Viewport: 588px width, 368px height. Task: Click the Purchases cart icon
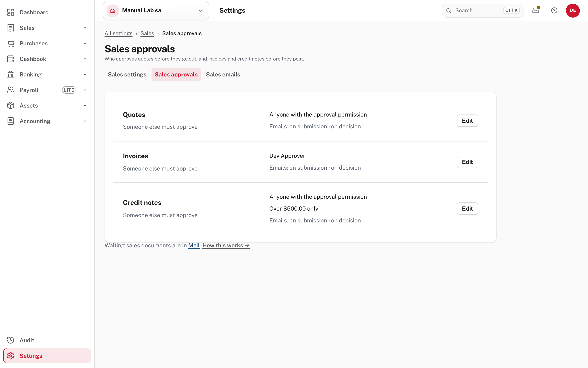pyautogui.click(x=10, y=43)
